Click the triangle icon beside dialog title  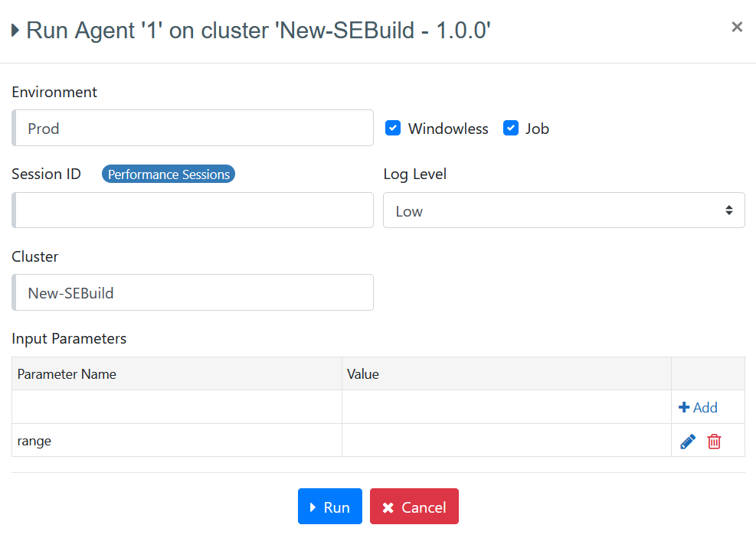pos(15,31)
